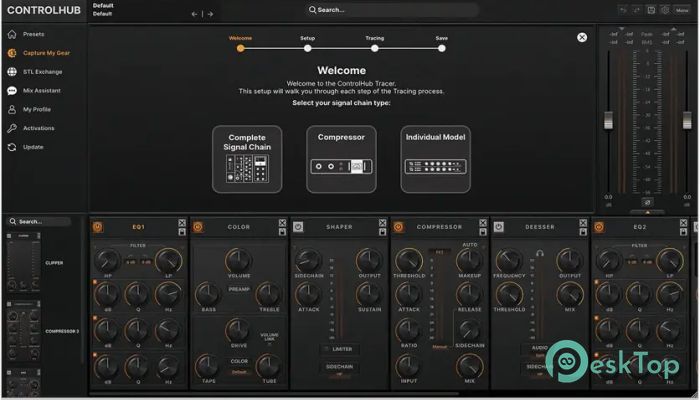Listen with the Deesser headphone icon
The height and width of the screenshot is (400, 700).
(x=539, y=255)
